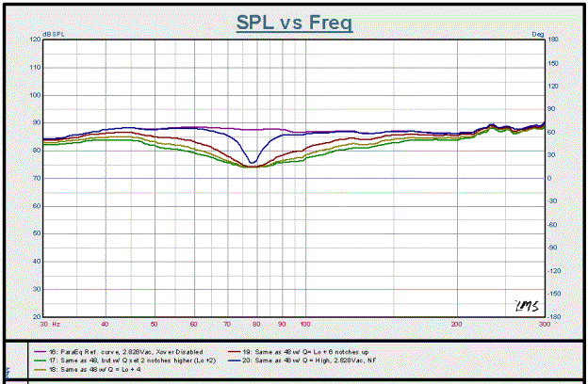Click the 180 value on Deg axis
Image resolution: width=588 pixels, height=384 pixels.
(x=554, y=40)
